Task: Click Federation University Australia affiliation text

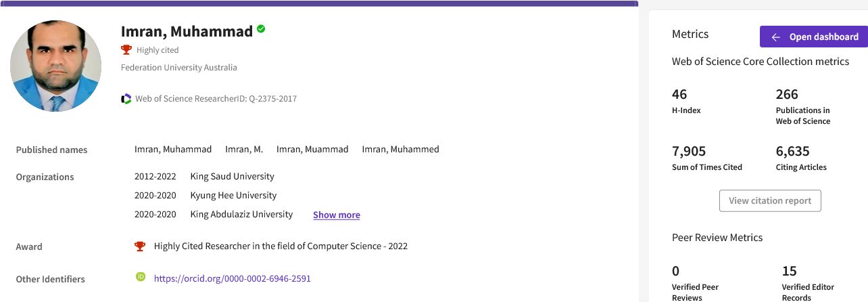Action: [178, 68]
